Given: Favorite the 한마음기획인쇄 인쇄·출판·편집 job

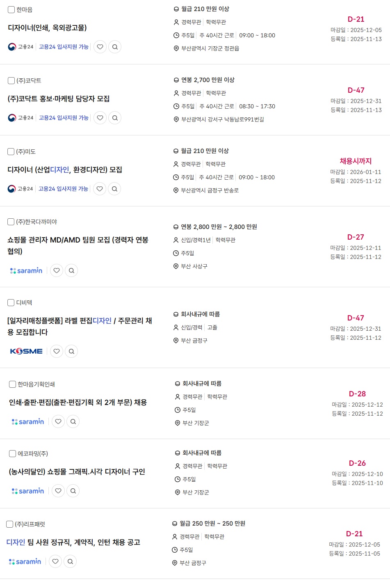Looking at the screenshot, I should click(58, 421).
